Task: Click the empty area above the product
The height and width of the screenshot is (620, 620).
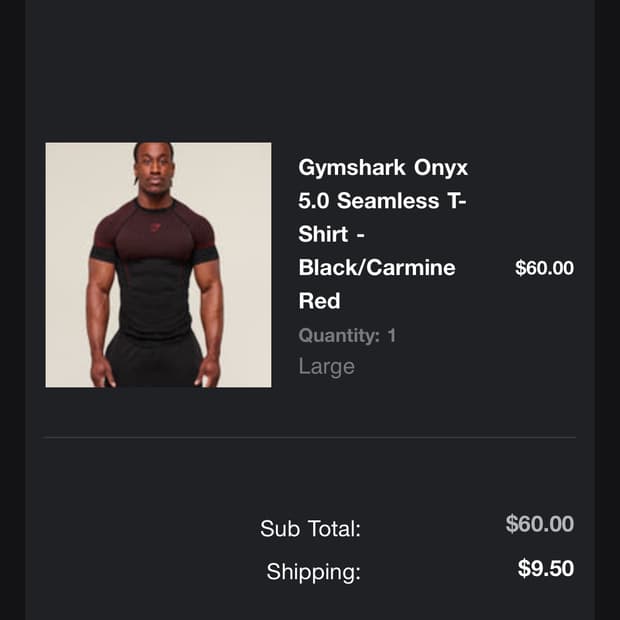Action: [310, 70]
